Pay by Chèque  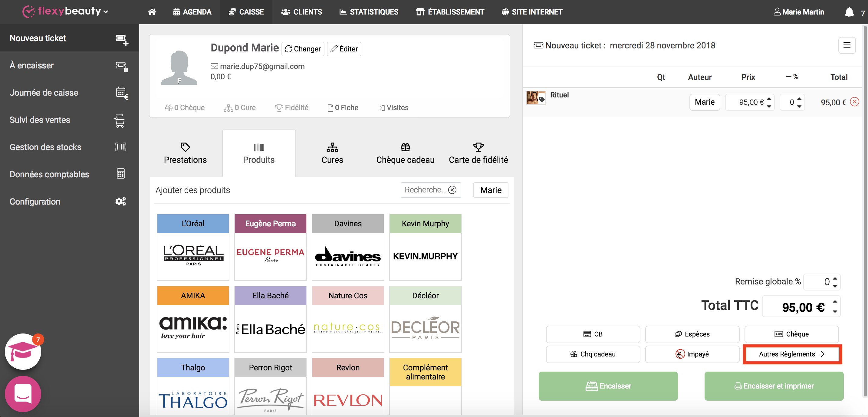(791, 334)
